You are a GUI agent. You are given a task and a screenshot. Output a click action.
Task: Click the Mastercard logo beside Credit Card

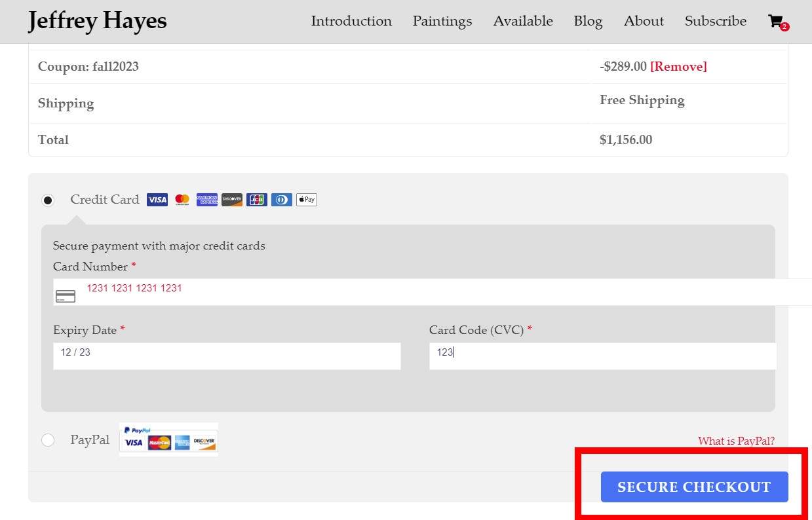click(x=182, y=200)
